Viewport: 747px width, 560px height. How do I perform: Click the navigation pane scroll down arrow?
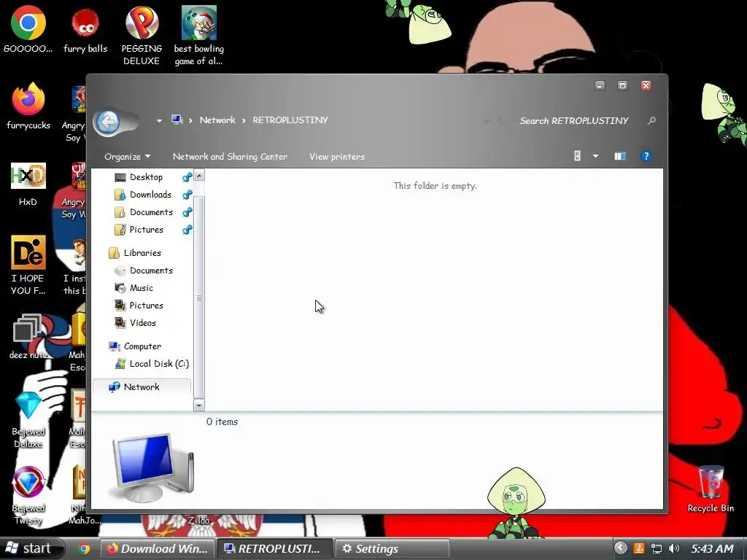coord(199,405)
